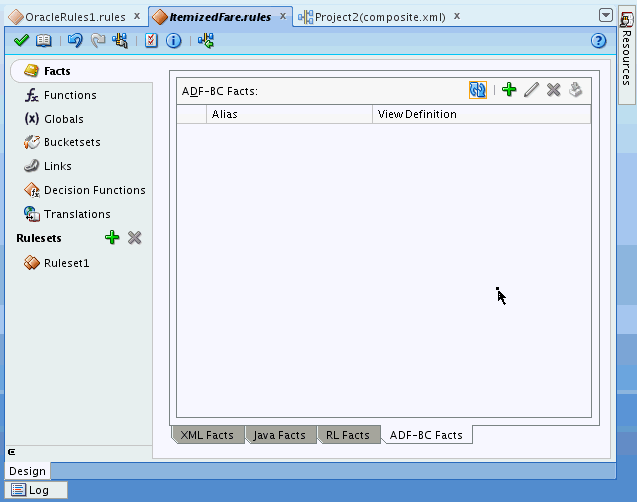
Task: Switch to the RL Facts tab
Action: coord(348,435)
